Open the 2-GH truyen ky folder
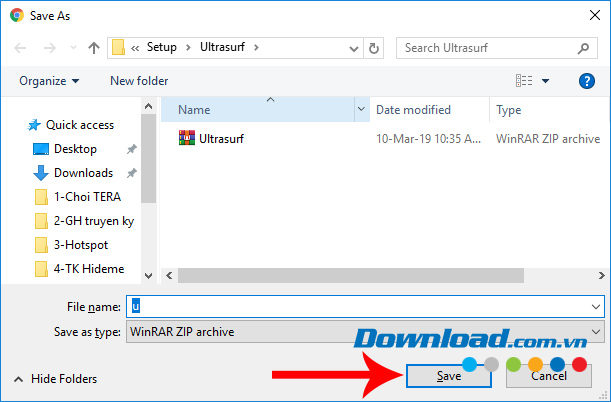Screen dimensions: 611x402 pyautogui.click(x=94, y=221)
